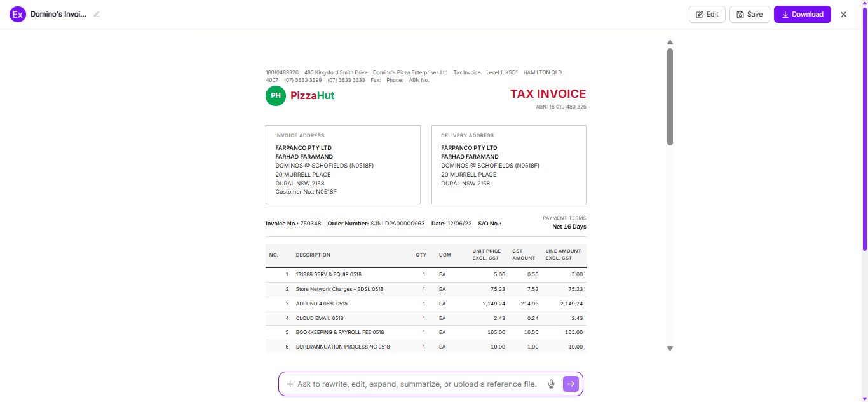Screen dimensions: 868x402
Task: Click UNIT PRICE EXCL. GST header
Action: (x=487, y=255)
